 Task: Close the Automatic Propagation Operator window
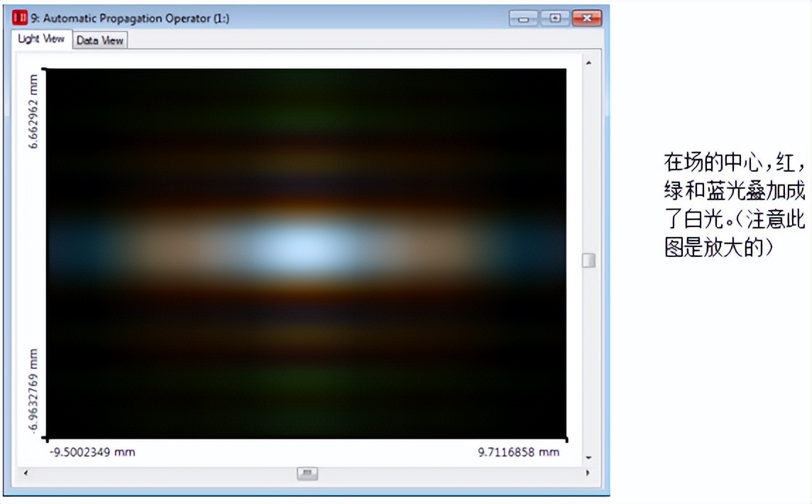(x=586, y=18)
